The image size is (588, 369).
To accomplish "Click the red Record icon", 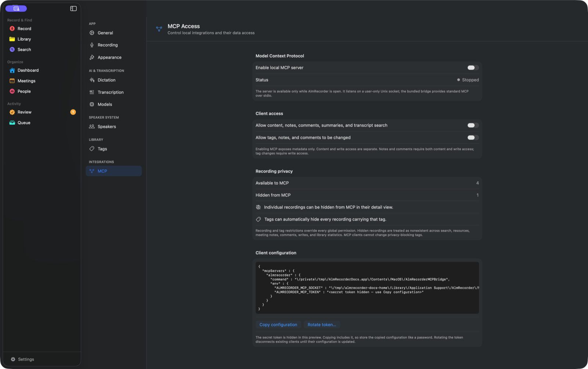I will (x=12, y=29).
